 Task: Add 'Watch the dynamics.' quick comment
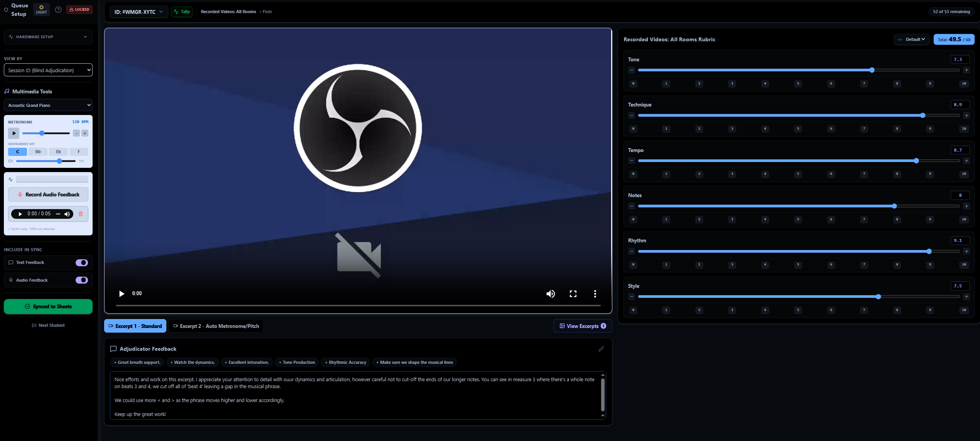[193, 362]
